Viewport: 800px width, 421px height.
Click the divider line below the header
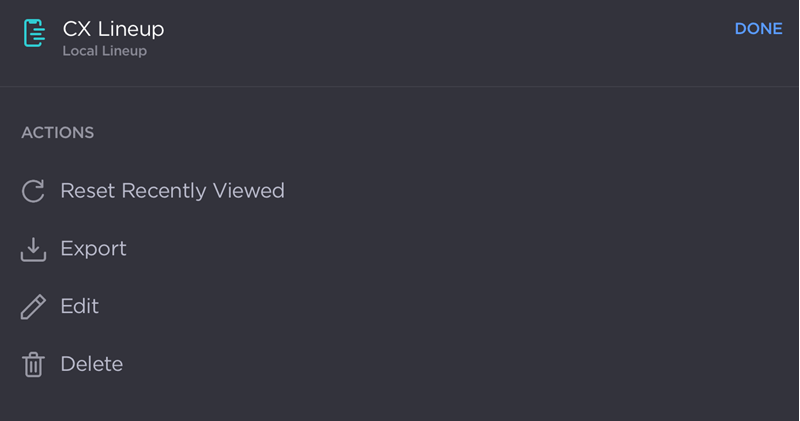400,87
